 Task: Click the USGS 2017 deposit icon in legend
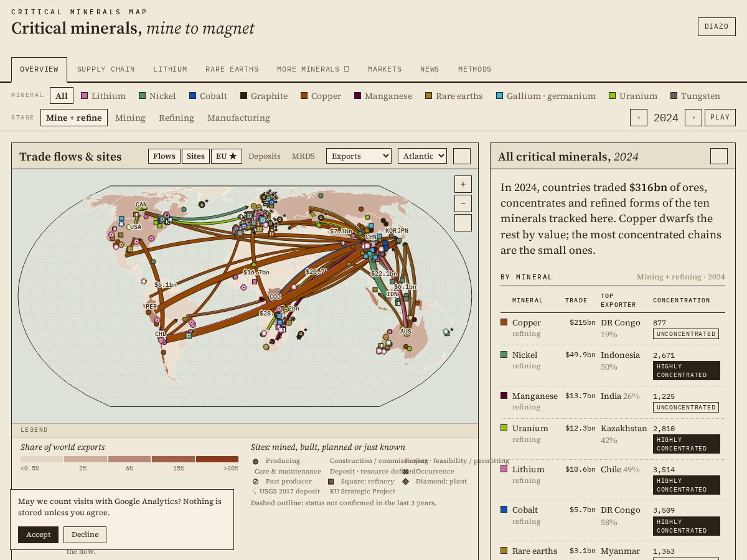point(255,492)
